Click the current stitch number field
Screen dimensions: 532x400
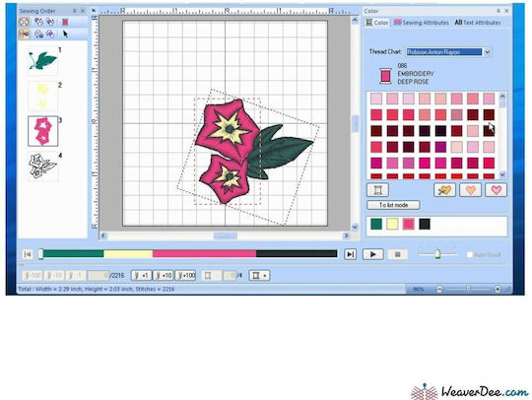99,275
